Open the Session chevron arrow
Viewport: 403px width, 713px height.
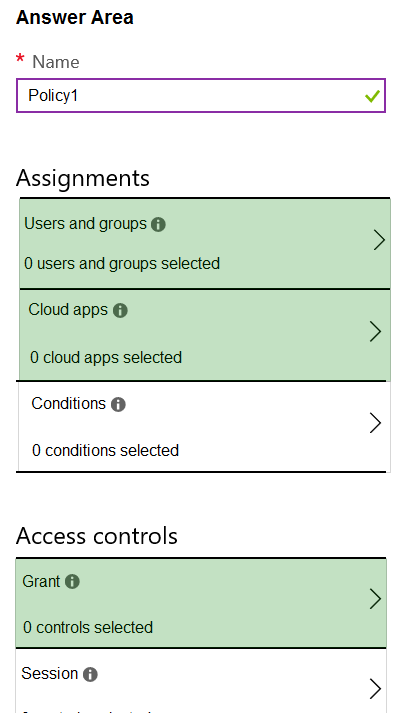pos(375,689)
